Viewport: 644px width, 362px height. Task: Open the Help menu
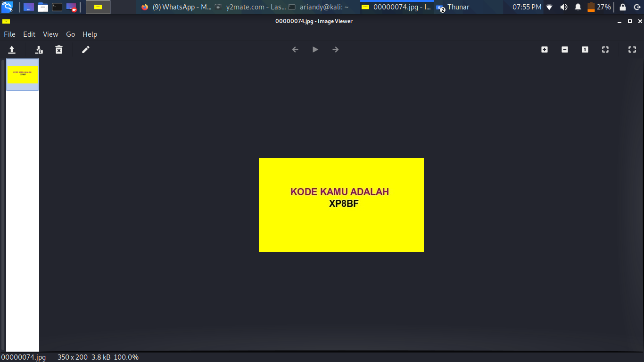(x=90, y=34)
